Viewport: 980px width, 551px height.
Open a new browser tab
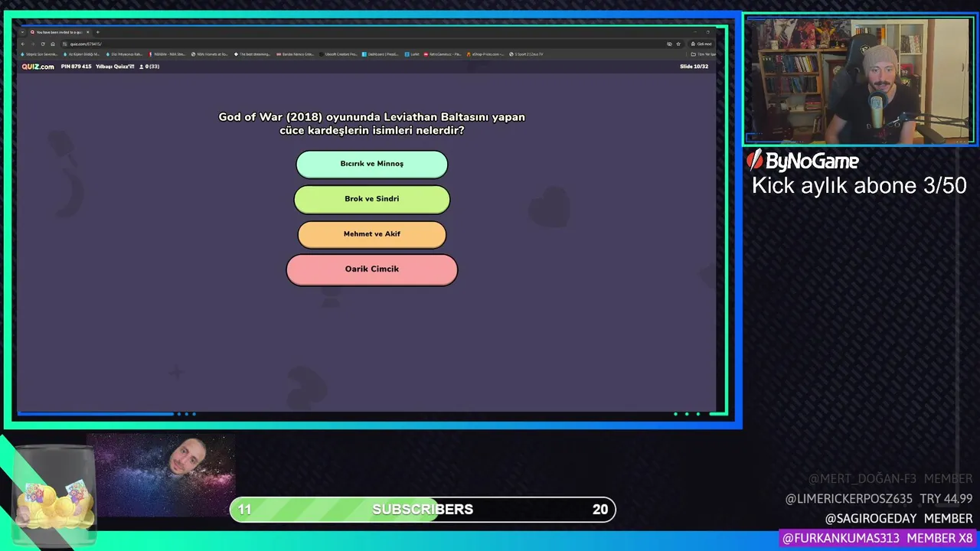(97, 32)
